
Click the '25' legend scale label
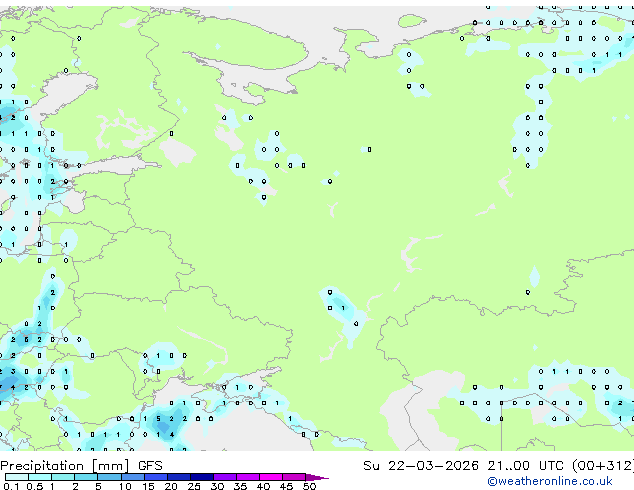coord(194,486)
